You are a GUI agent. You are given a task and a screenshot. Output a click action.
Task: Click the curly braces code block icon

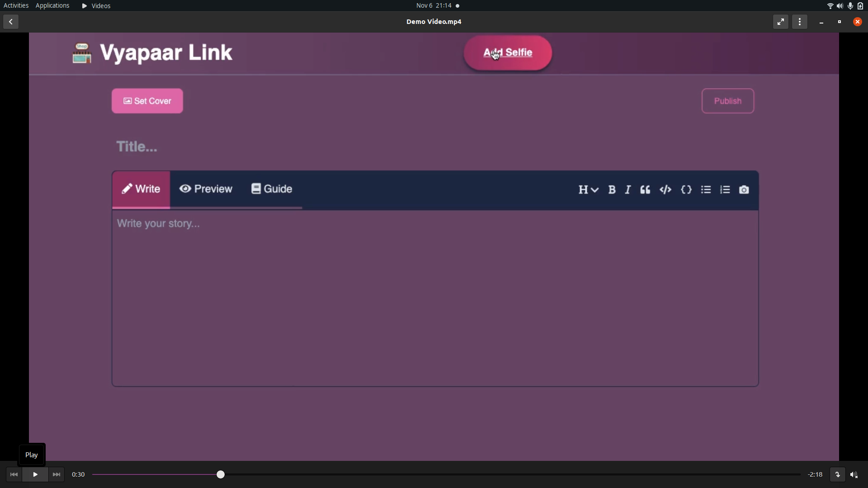[686, 190]
